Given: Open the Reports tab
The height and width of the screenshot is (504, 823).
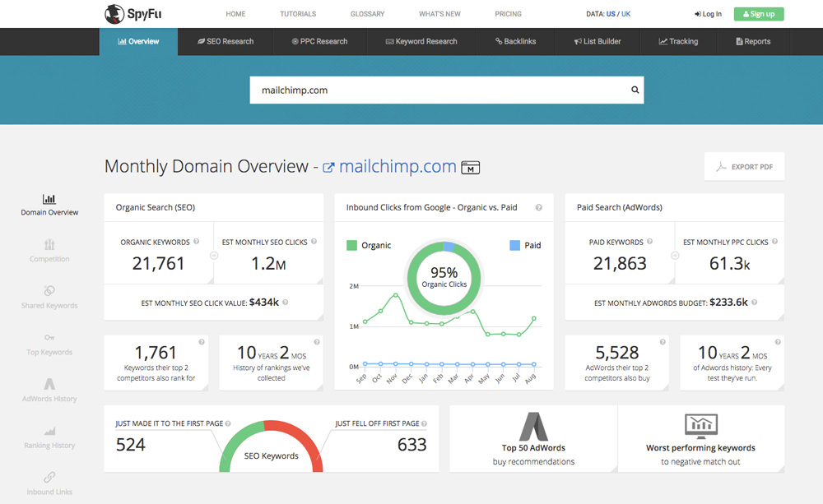Looking at the screenshot, I should (753, 41).
